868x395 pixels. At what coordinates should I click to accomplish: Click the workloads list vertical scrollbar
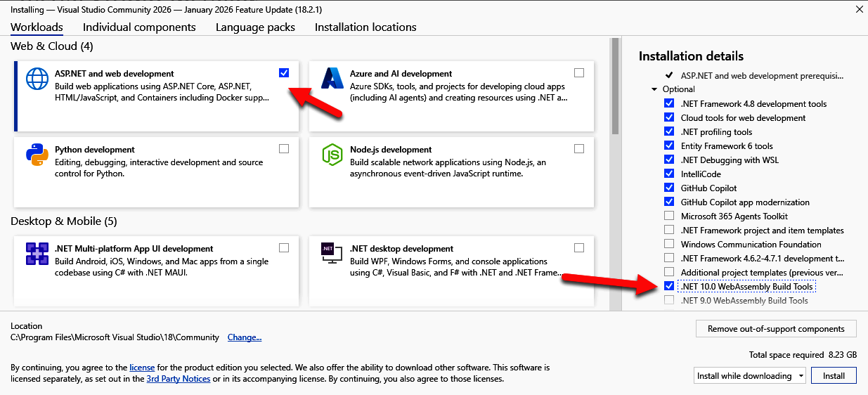615,86
